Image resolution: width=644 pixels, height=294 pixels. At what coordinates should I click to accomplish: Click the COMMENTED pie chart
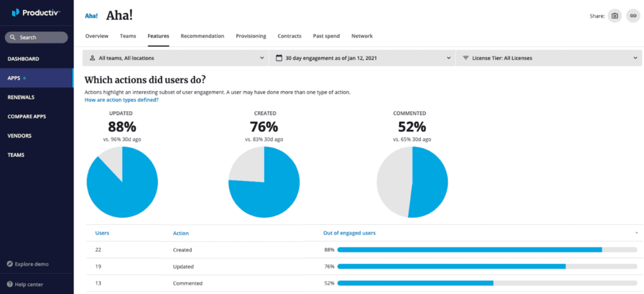pyautogui.click(x=413, y=182)
